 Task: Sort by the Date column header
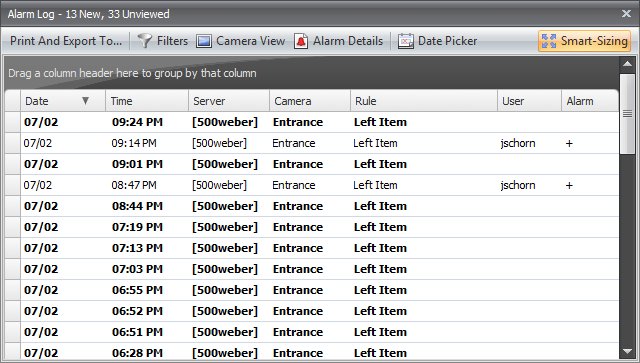click(63, 101)
